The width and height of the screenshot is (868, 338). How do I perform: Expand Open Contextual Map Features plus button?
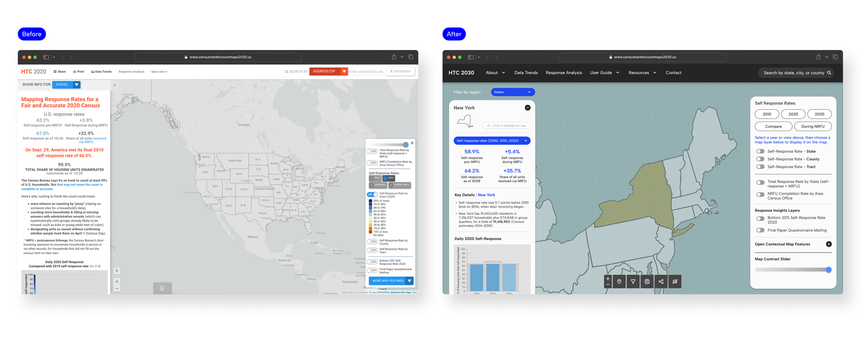829,244
